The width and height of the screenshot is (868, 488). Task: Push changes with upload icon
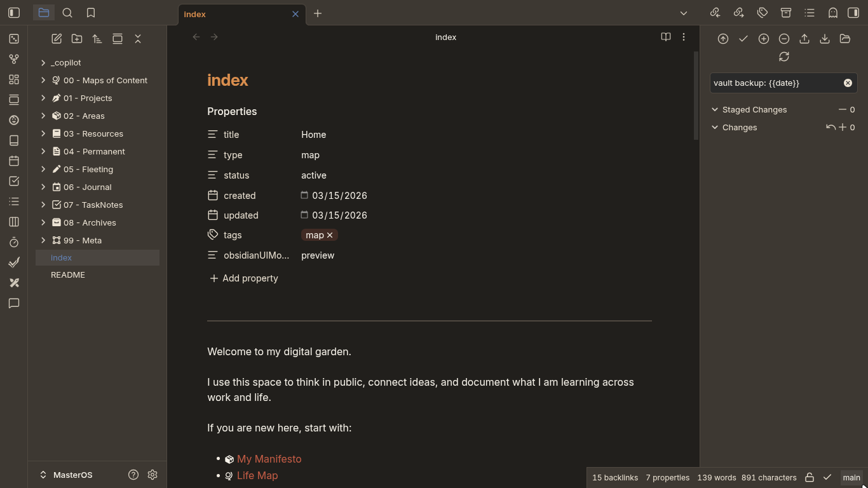[804, 39]
